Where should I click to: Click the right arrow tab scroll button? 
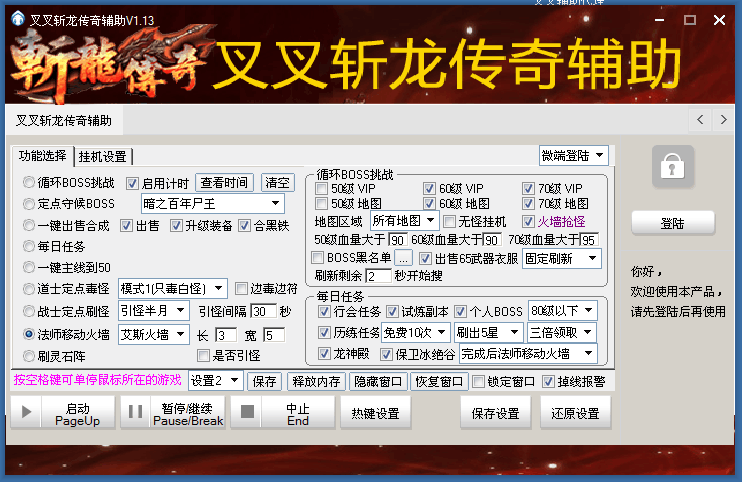click(x=724, y=120)
